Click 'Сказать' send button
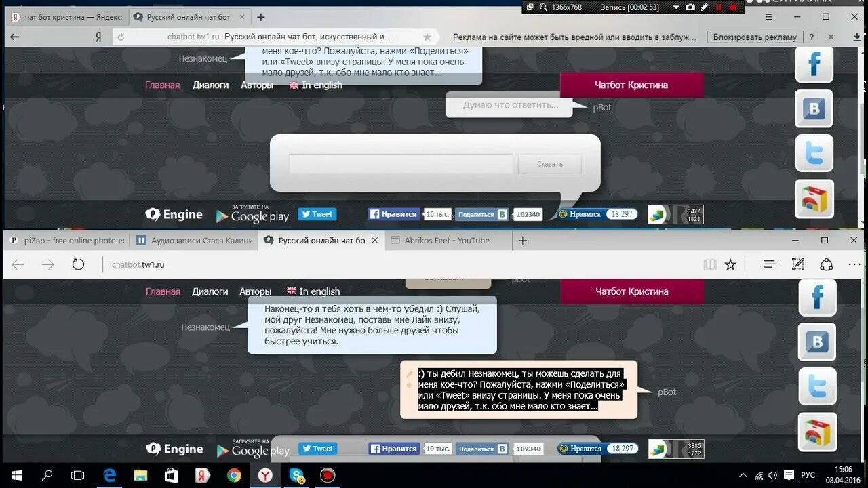Screen dimensions: 868x488 pos(550,164)
